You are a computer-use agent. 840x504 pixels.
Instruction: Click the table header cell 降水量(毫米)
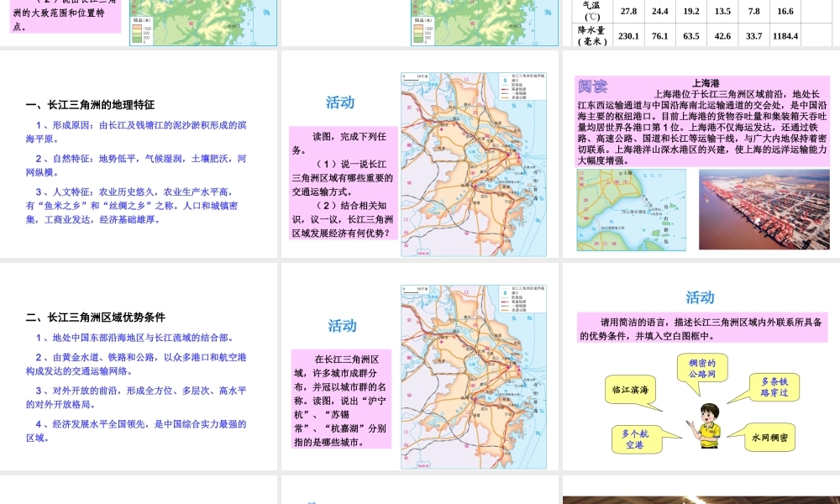(592, 35)
